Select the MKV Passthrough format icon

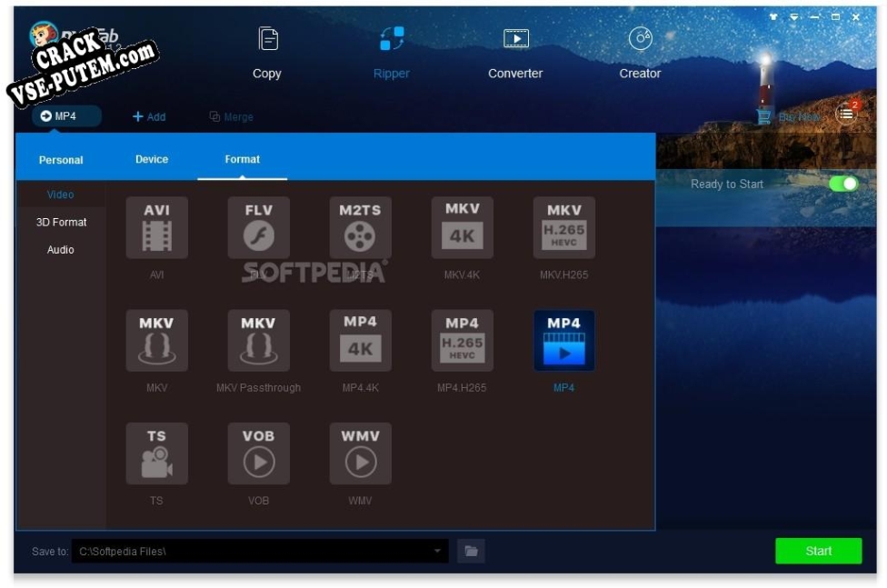[258, 341]
